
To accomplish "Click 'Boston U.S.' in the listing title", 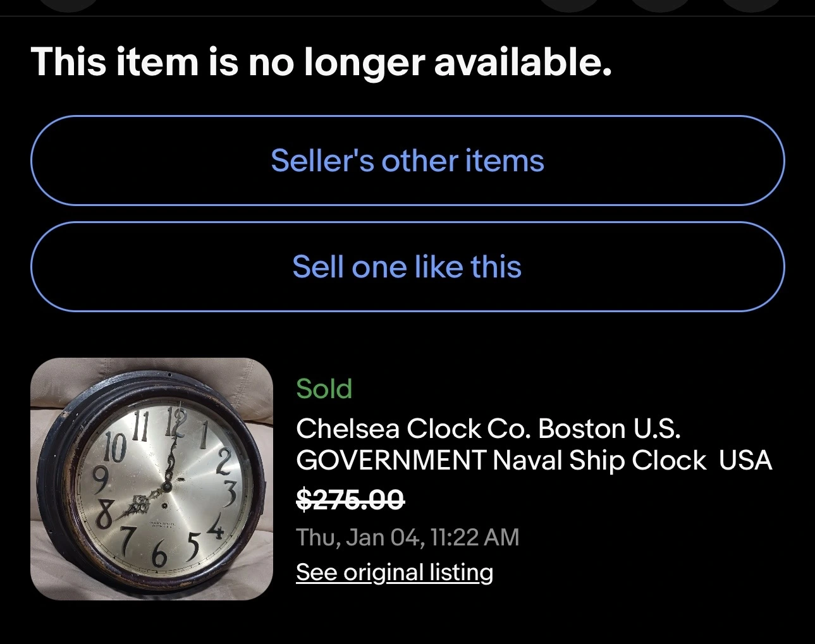I will (x=610, y=429).
